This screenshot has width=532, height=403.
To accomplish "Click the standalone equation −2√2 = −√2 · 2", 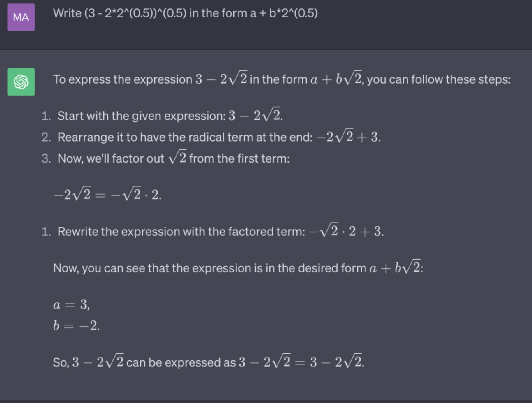I will pyautogui.click(x=107, y=195).
